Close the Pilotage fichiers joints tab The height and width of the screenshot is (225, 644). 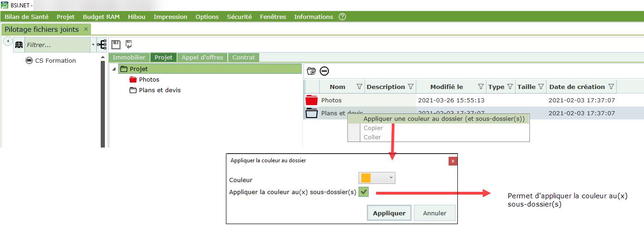click(x=85, y=29)
